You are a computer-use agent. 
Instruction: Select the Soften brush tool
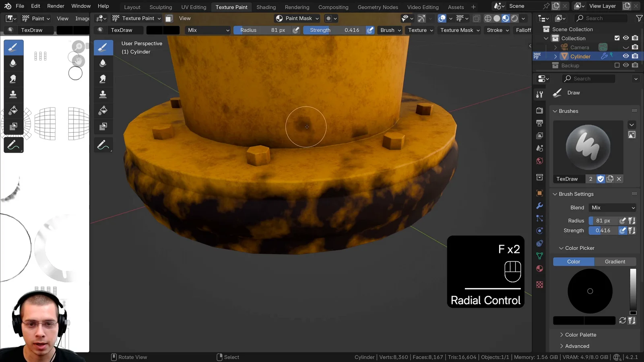click(x=13, y=63)
